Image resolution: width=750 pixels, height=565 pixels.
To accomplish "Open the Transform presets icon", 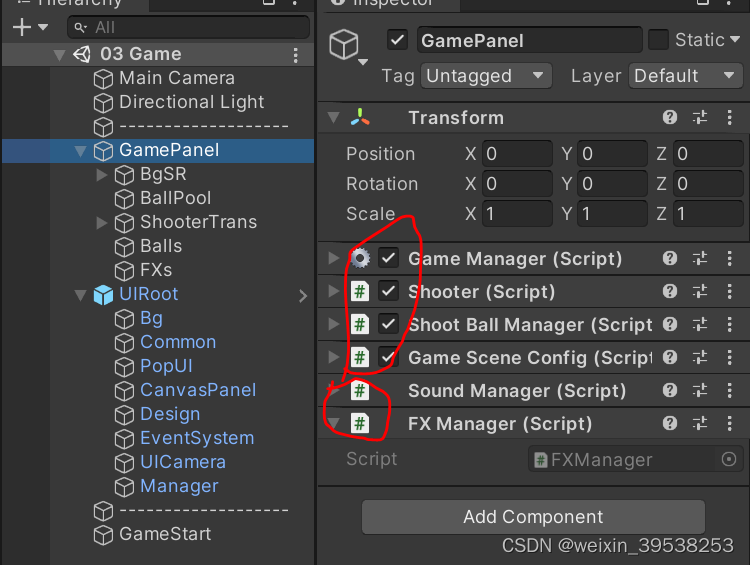I will (700, 117).
